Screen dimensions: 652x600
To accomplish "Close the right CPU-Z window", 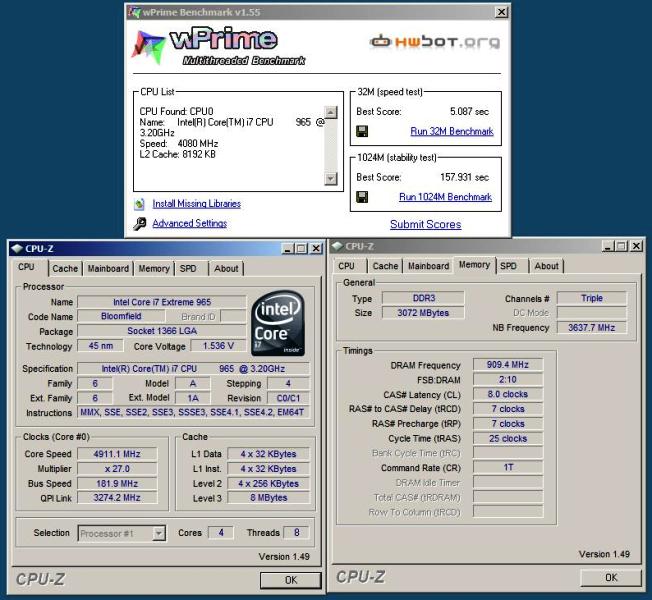I will [x=636, y=246].
